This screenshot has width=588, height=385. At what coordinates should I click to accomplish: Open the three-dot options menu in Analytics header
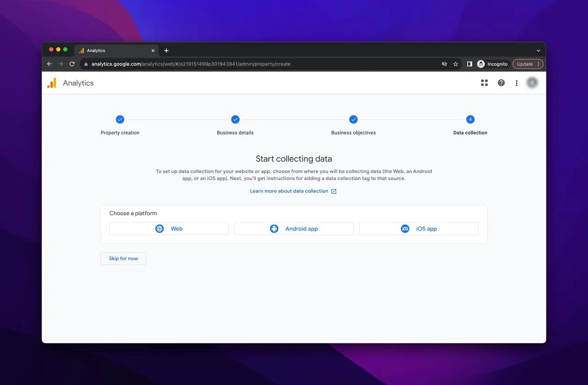click(x=517, y=83)
